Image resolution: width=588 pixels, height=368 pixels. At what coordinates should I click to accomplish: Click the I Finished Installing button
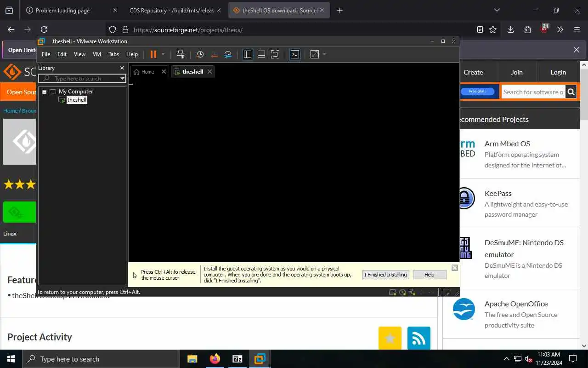point(385,275)
